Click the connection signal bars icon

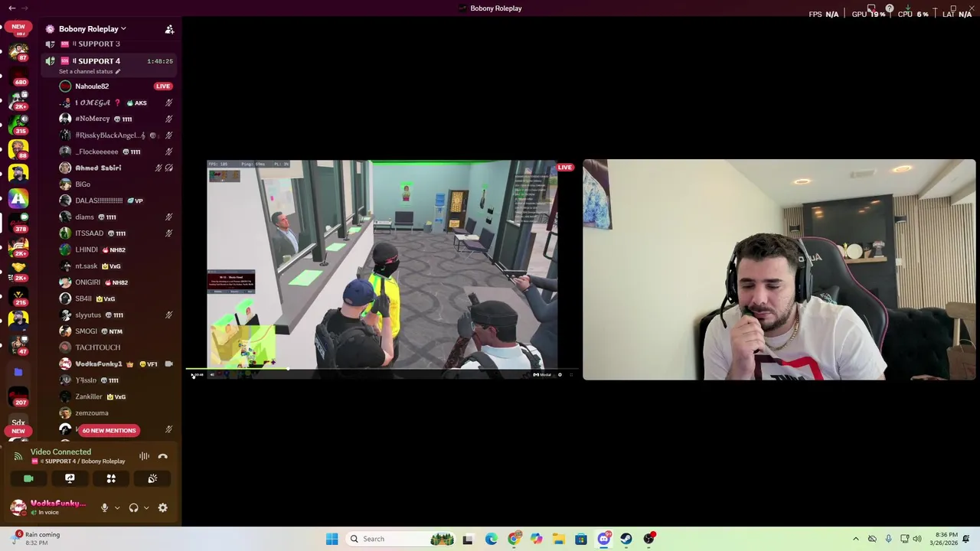[x=18, y=457]
